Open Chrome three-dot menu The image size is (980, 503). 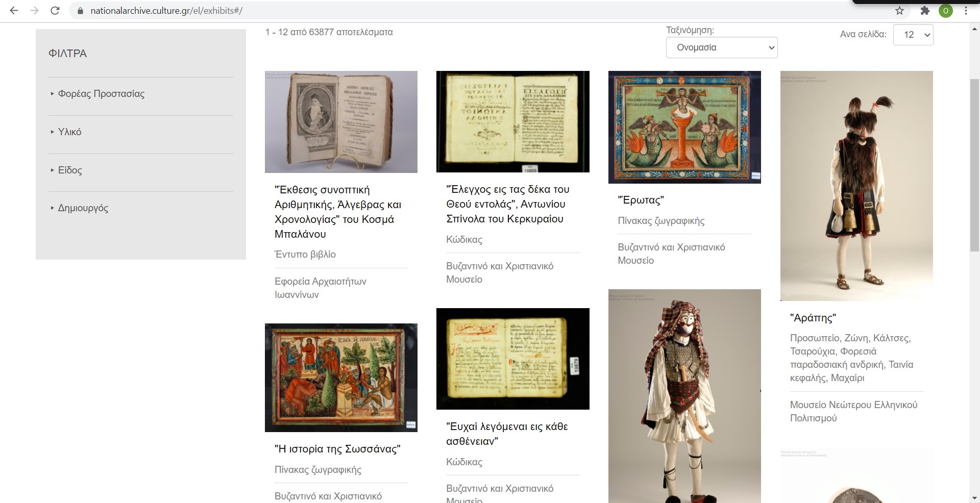(966, 11)
